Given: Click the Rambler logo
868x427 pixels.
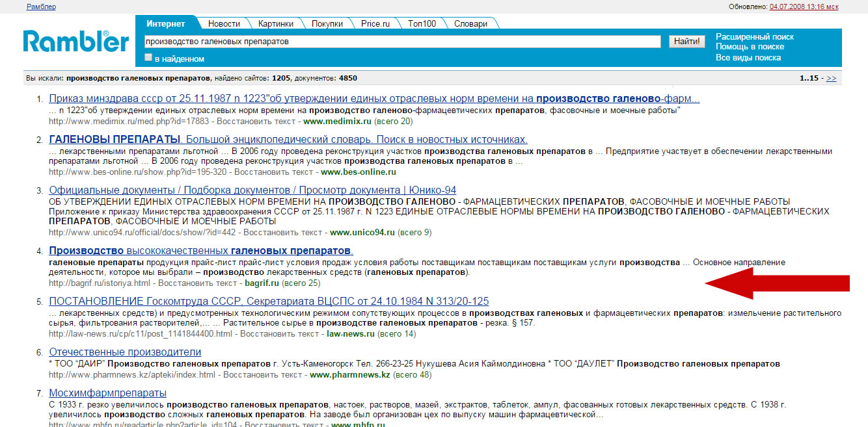Looking at the screenshot, I should [x=76, y=41].
